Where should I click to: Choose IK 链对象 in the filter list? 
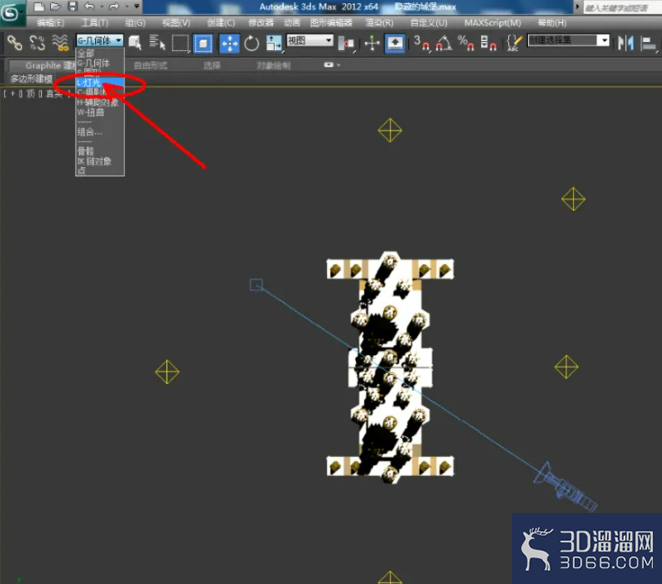pos(100,161)
